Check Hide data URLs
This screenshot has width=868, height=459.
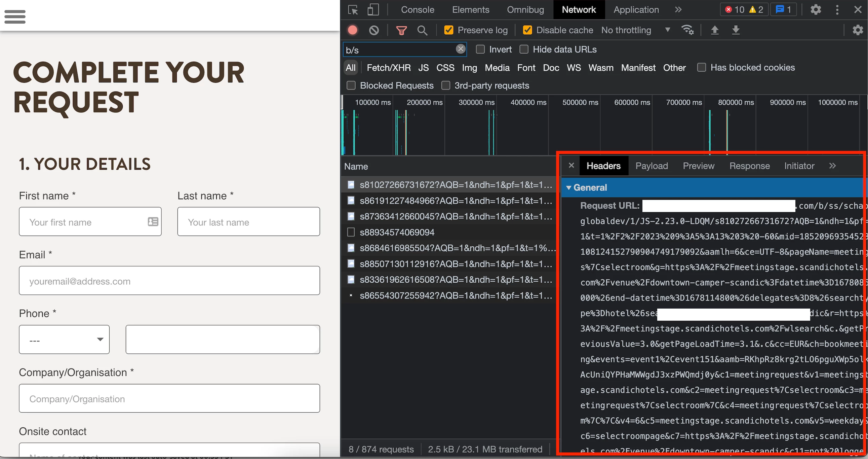click(x=524, y=49)
